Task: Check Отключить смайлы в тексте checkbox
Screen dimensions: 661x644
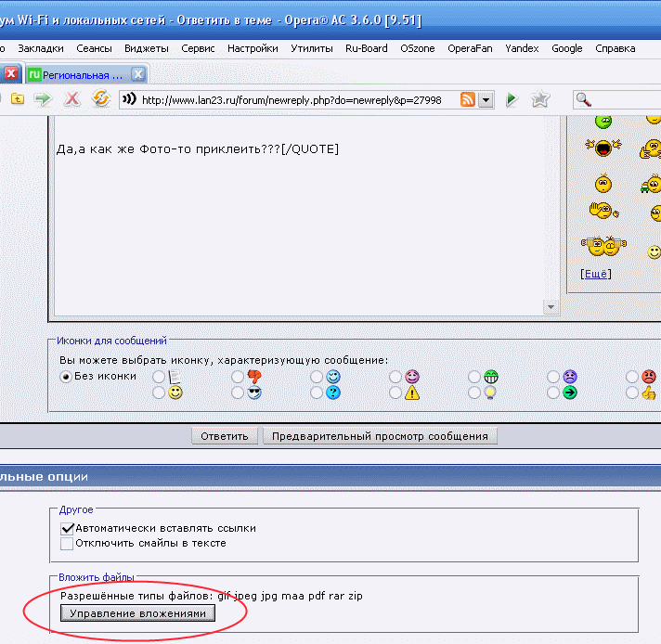Action: [x=67, y=544]
